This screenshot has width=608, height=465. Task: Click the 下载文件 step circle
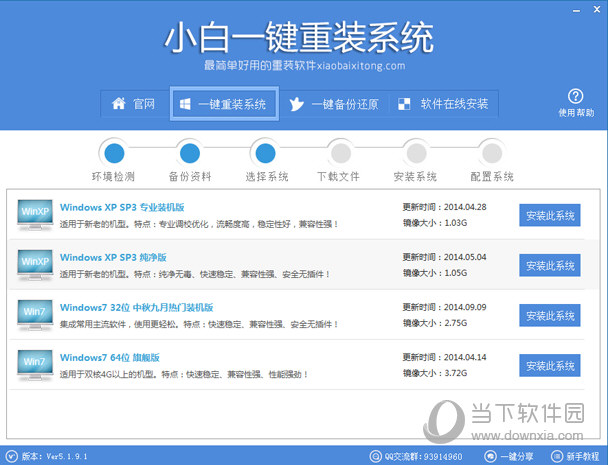tap(341, 153)
